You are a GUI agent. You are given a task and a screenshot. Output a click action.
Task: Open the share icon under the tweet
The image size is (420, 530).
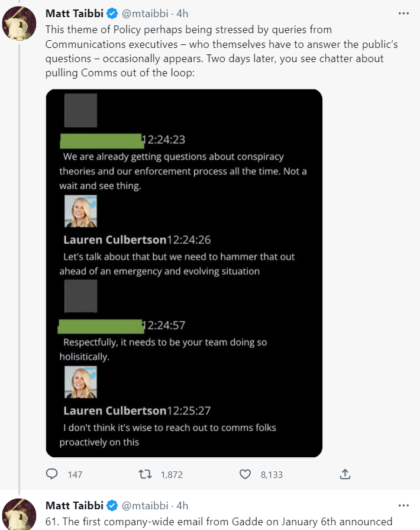[345, 474]
